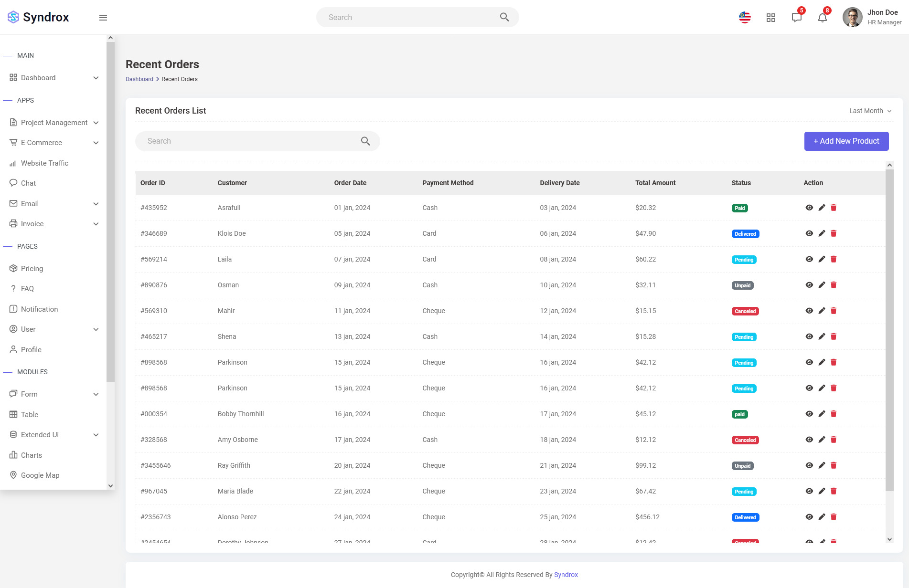Open the Syndrox footer link
The width and height of the screenshot is (909, 588).
pyautogui.click(x=566, y=575)
